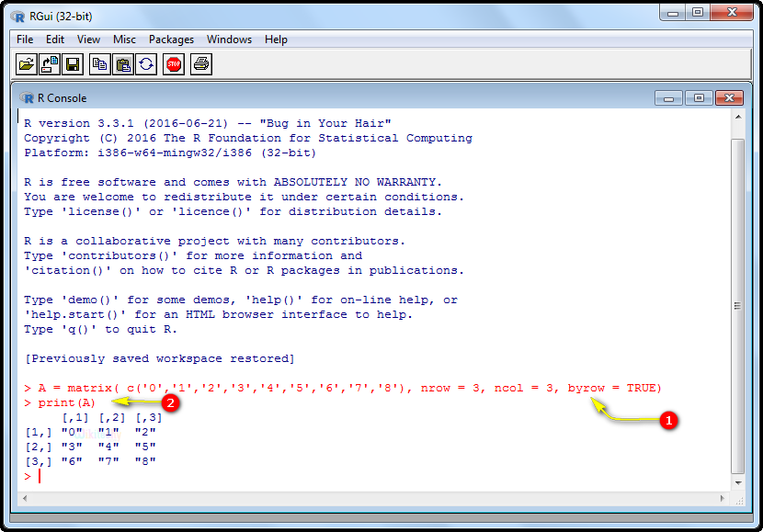
Task: Click the Print icon in the toolbar
Action: click(x=201, y=64)
